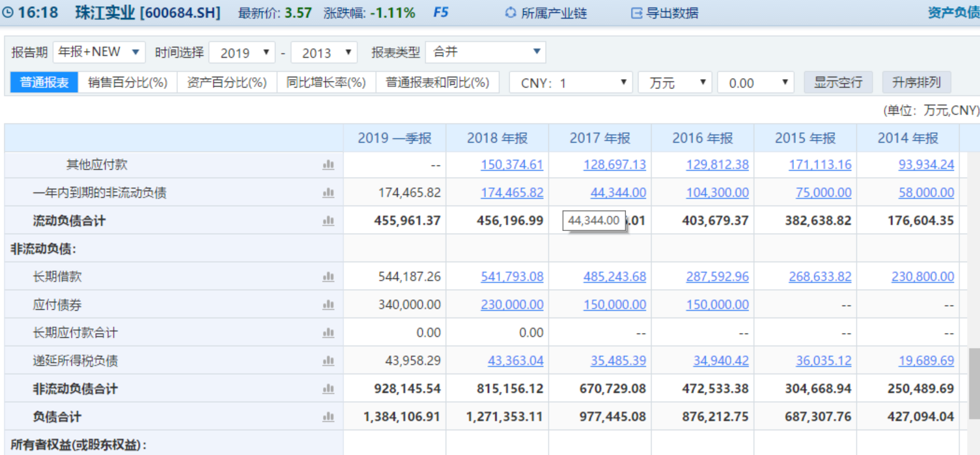Image resolution: width=980 pixels, height=455 pixels.
Task: Open chart icon for 流动负债合计 row
Action: [329, 221]
